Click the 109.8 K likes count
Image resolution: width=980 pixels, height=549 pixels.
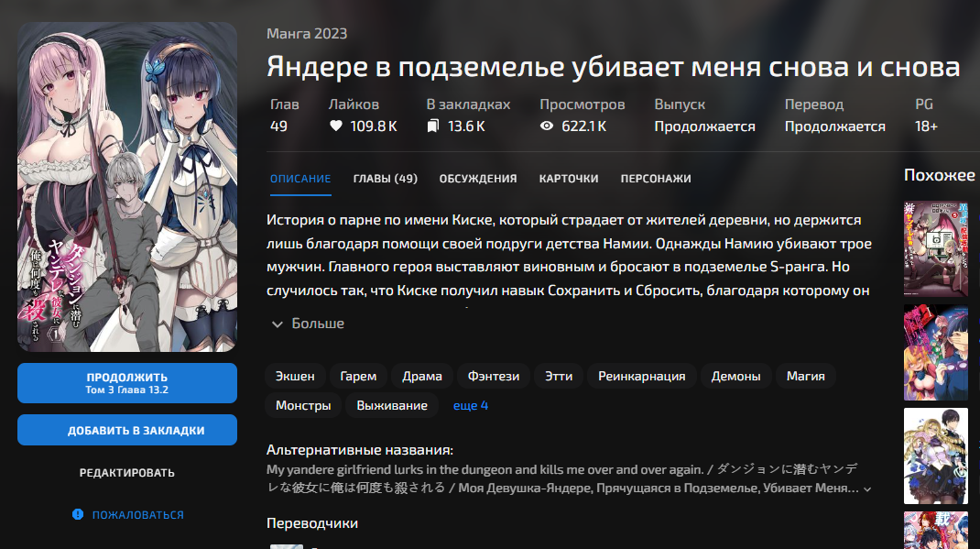373,126
